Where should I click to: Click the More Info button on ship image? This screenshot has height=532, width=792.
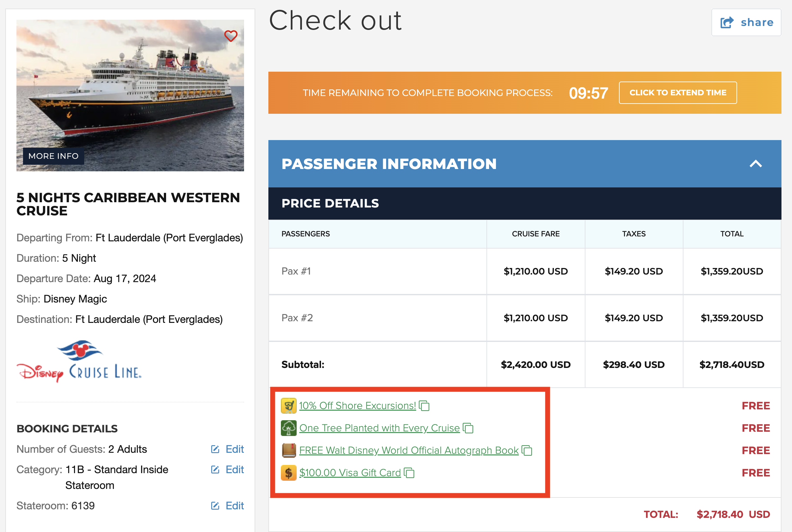(54, 156)
